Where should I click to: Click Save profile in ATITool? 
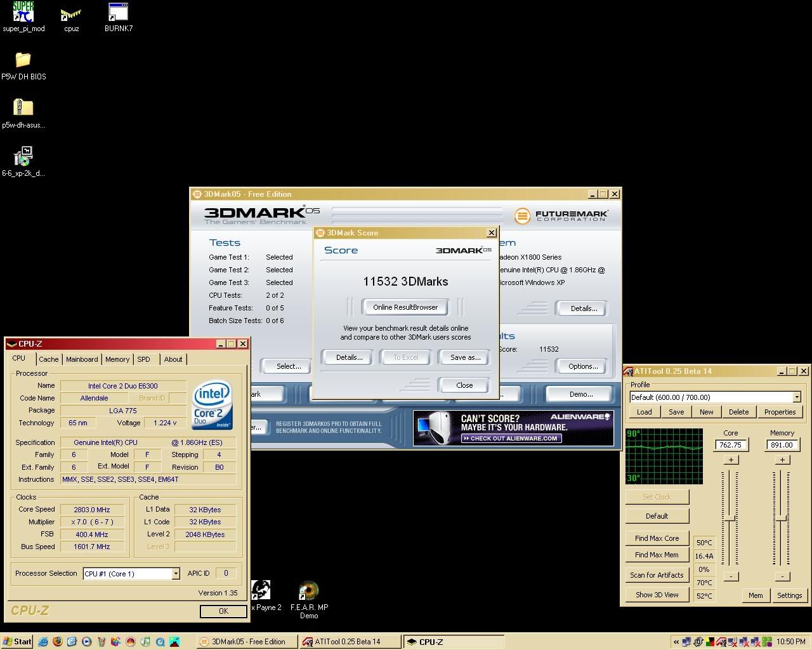click(676, 412)
